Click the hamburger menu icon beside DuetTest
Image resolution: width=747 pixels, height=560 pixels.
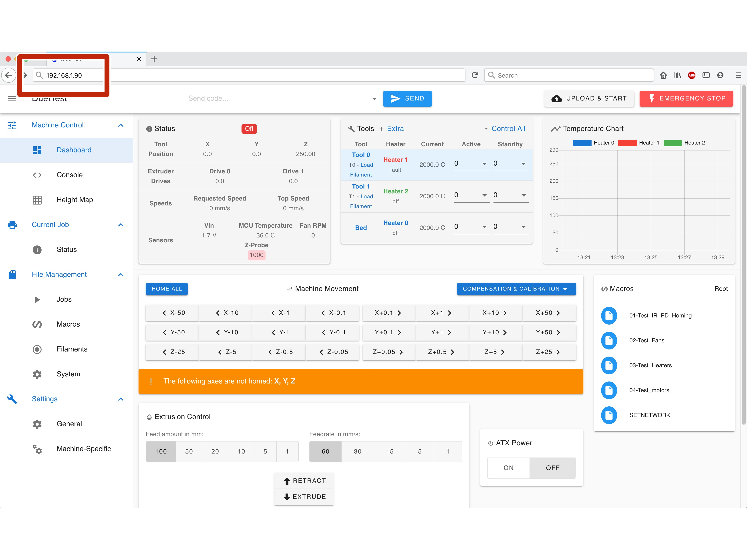coord(12,98)
